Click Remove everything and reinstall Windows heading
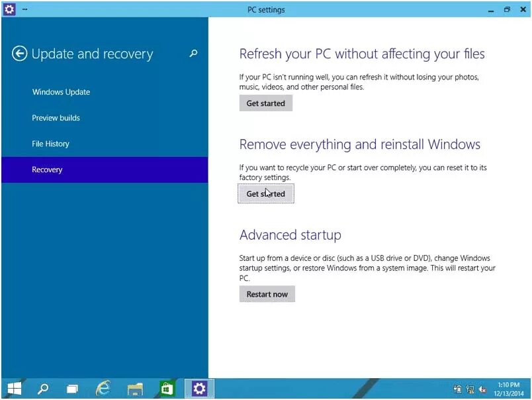The width and height of the screenshot is (532, 400). (x=360, y=144)
